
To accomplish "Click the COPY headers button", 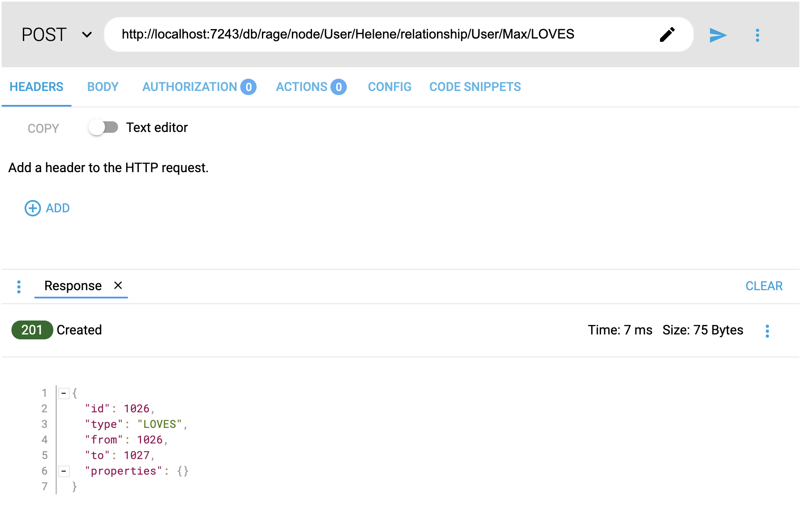I will click(x=43, y=128).
